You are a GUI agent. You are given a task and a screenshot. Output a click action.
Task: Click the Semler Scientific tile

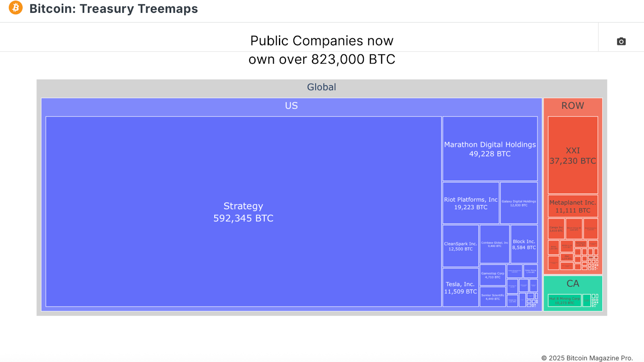493,297
